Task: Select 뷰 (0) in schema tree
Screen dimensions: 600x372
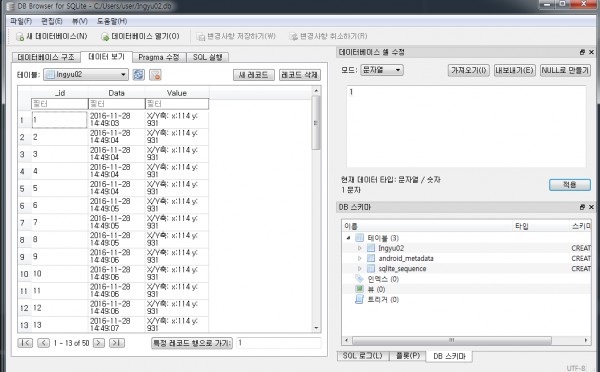Action: click(376, 289)
